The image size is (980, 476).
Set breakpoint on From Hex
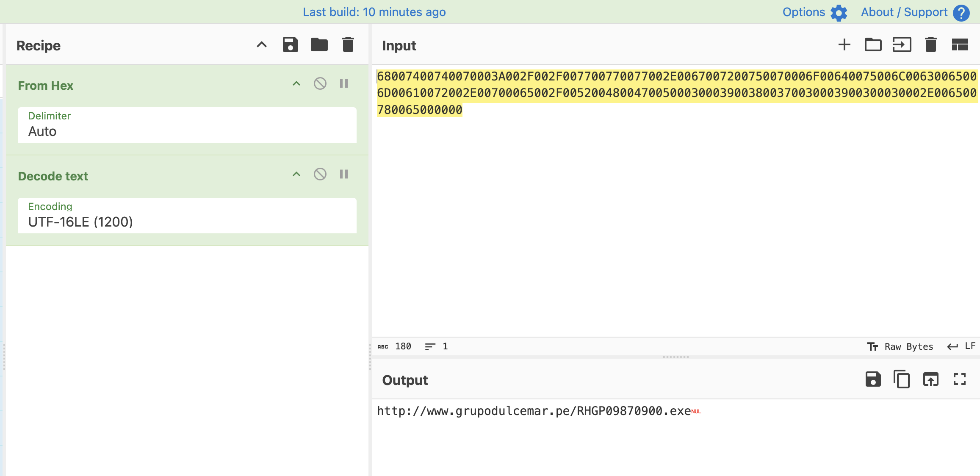343,83
